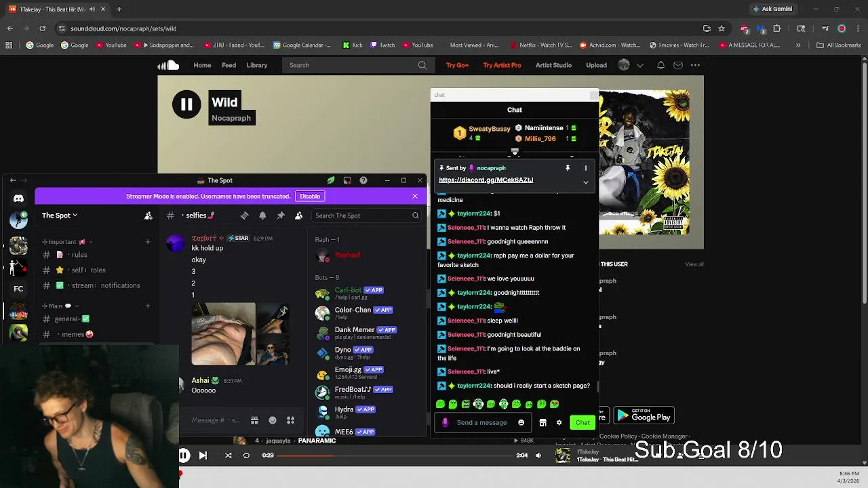Collapse the chat leaderboard handle
868x488 pixels.
click(x=515, y=152)
